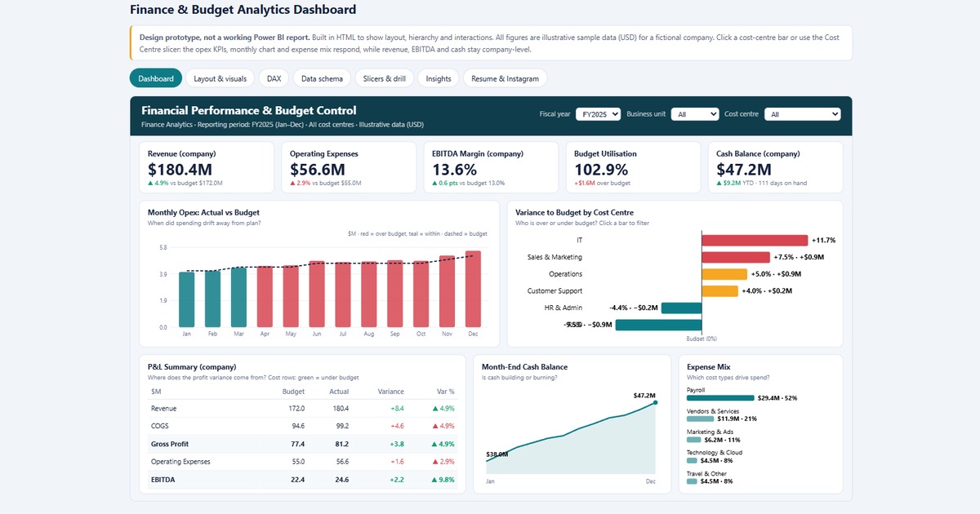Screen dimensions: 980x514
Task: Expand the Business unit slicer dropdown
Action: coord(695,114)
